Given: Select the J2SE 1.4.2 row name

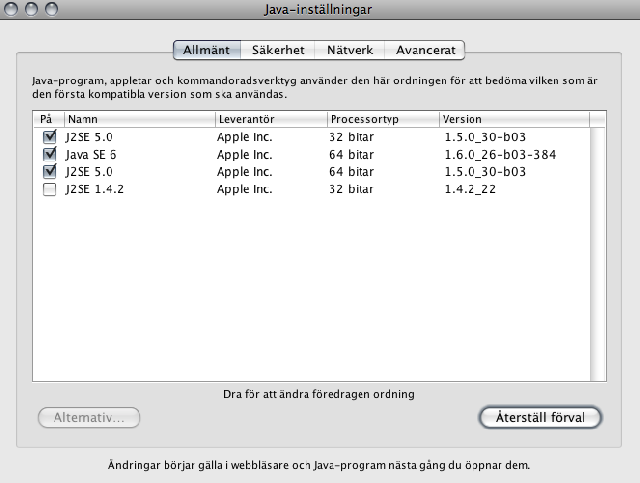Looking at the screenshot, I should (x=94, y=189).
